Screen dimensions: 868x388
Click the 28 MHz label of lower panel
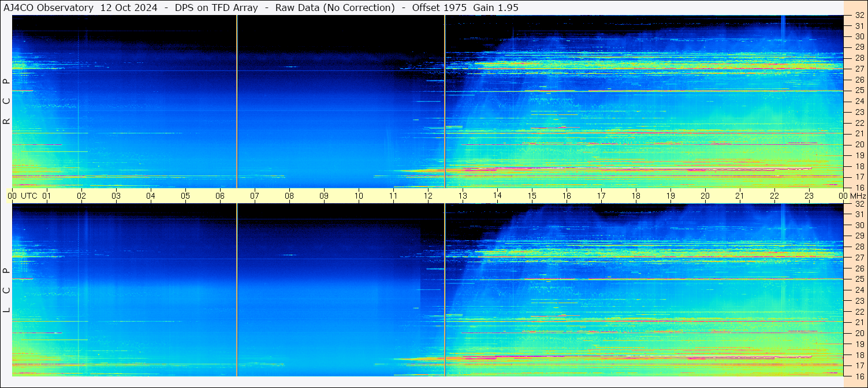(x=859, y=247)
